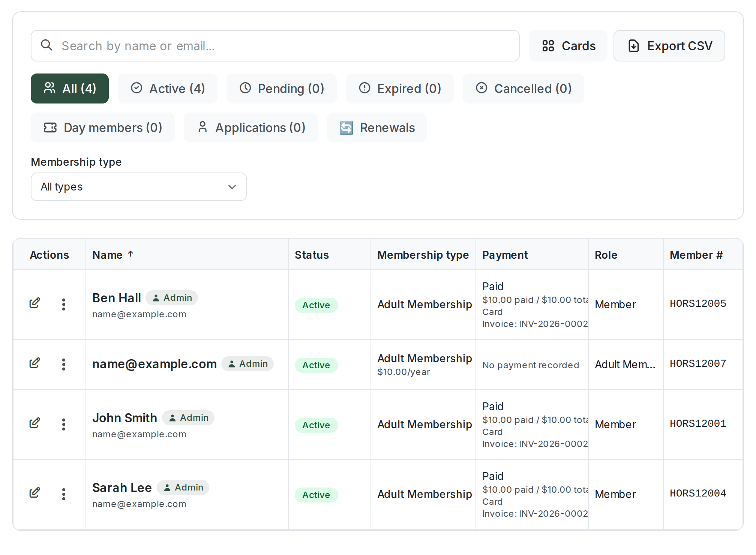756x555 pixels.
Task: Select the All (4) filter tab
Action: 70,88
